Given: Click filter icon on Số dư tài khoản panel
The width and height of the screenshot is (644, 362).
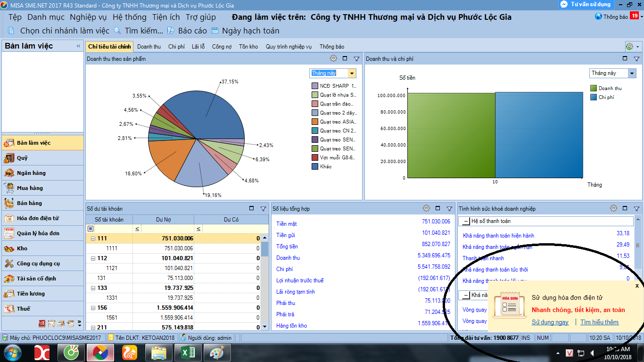Looking at the screenshot, I should tap(263, 208).
